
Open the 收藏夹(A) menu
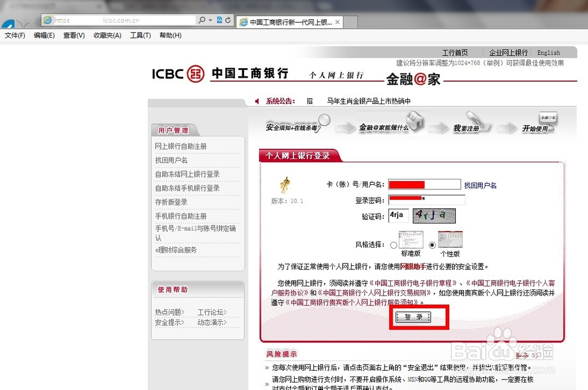(107, 35)
